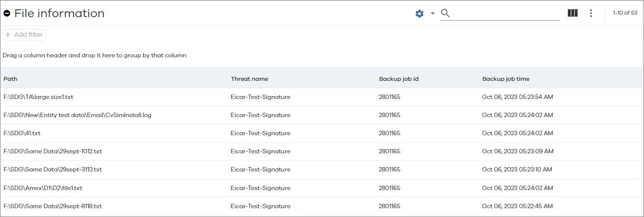The image size is (644, 217).
Task: Click the magnifying glass search icon
Action: (x=445, y=13)
